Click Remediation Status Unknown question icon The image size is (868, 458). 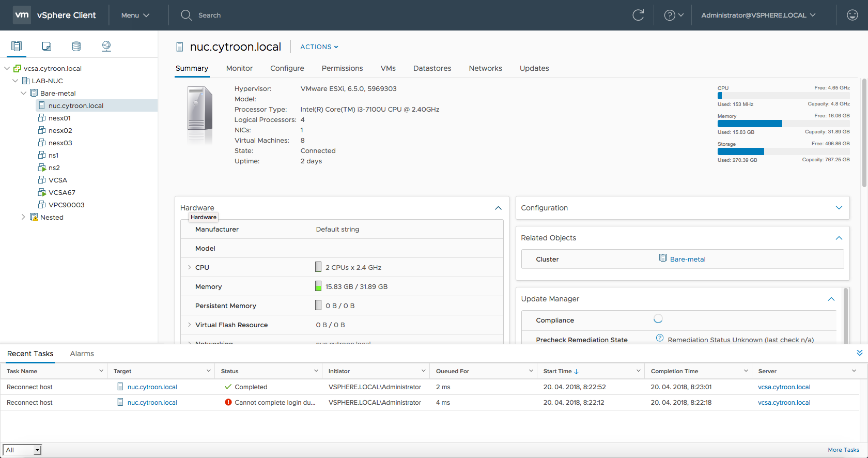pyautogui.click(x=660, y=338)
